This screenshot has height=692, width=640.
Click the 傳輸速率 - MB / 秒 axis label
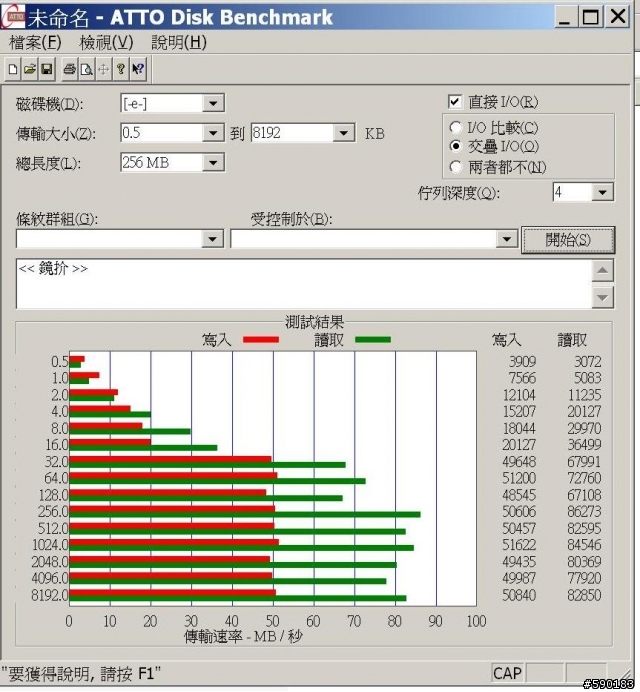243,636
